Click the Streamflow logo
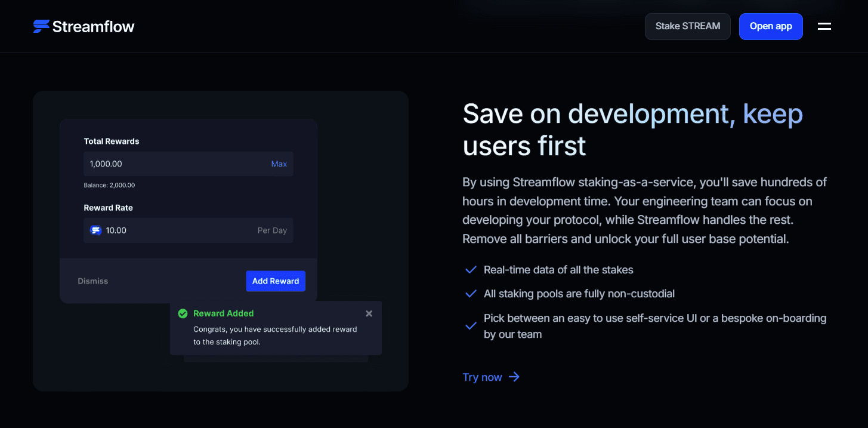 [x=84, y=26]
